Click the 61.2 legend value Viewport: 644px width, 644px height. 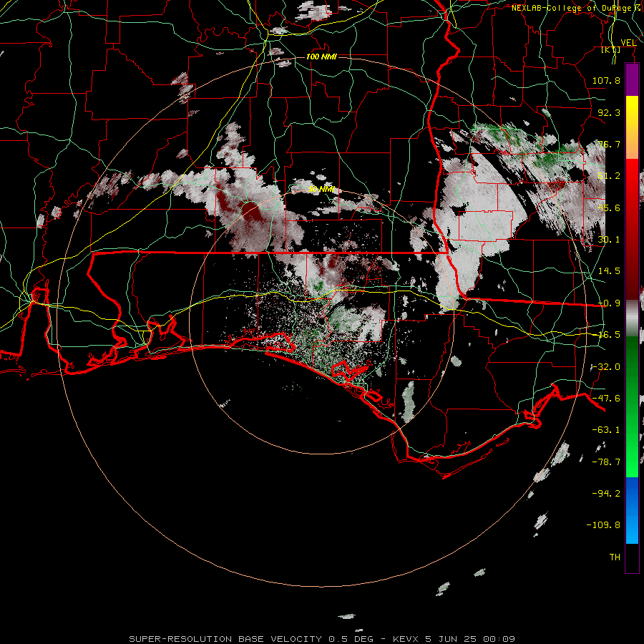coord(609,176)
